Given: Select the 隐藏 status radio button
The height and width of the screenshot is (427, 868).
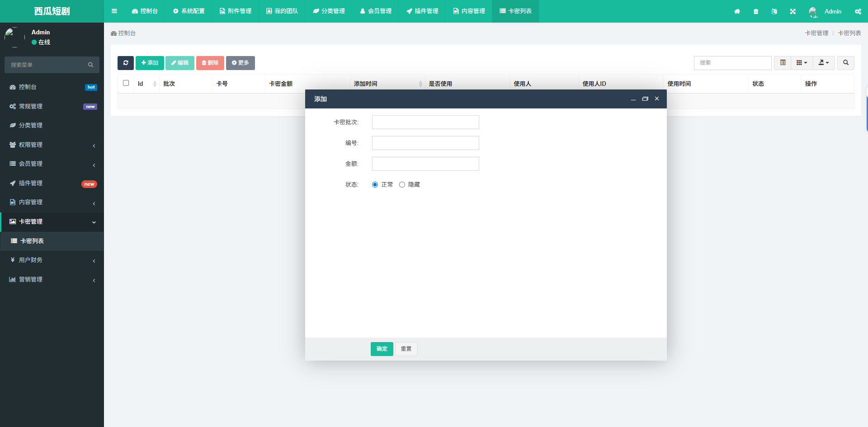Looking at the screenshot, I should (402, 184).
